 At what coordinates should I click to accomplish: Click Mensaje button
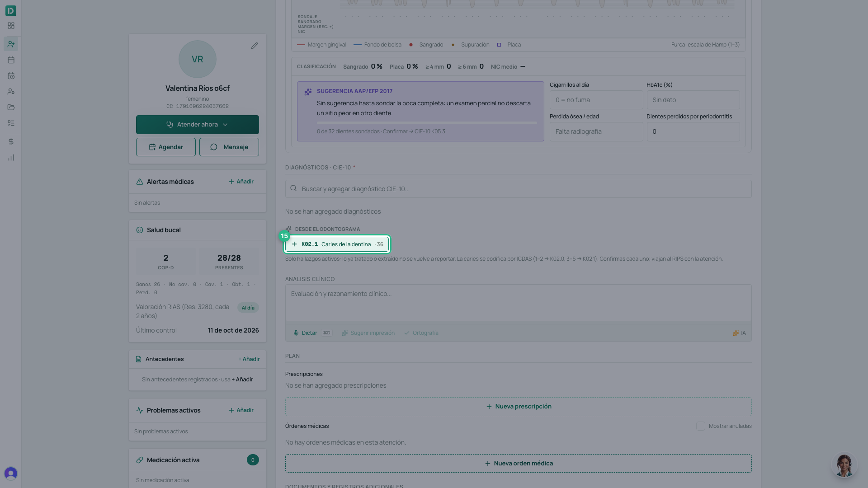tap(229, 147)
